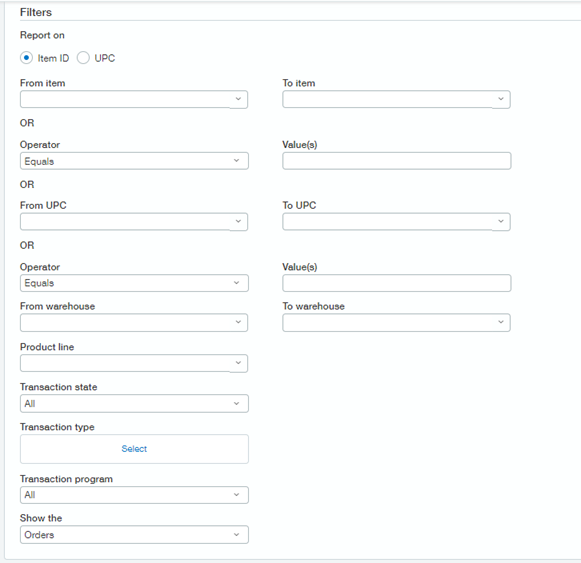Click the chevron arrow in From UPC field

tap(238, 221)
